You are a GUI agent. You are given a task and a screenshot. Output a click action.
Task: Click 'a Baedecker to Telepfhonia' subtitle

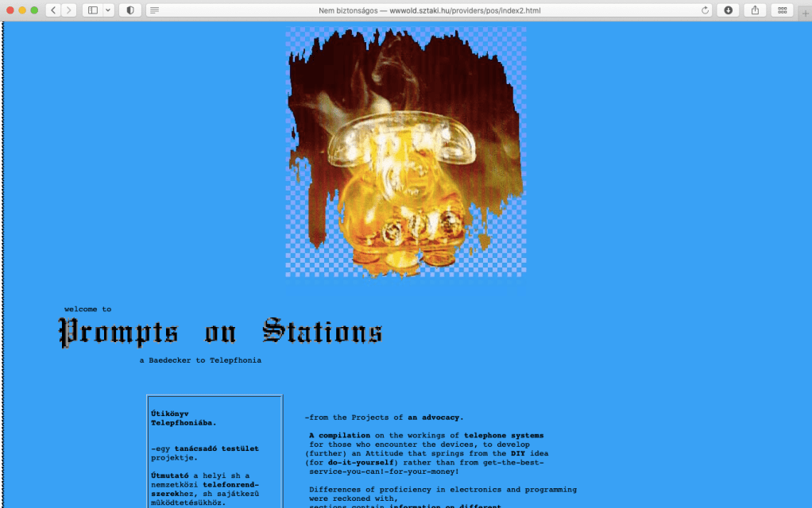point(200,360)
